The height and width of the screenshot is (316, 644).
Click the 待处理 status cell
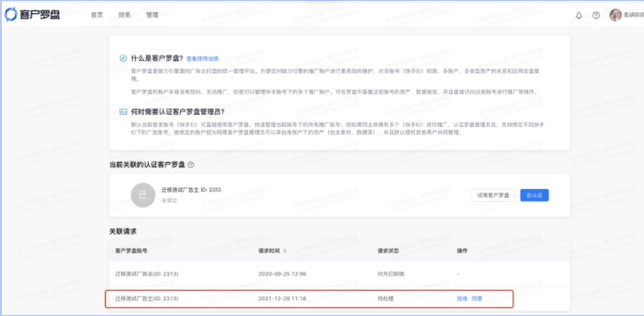(x=386, y=299)
